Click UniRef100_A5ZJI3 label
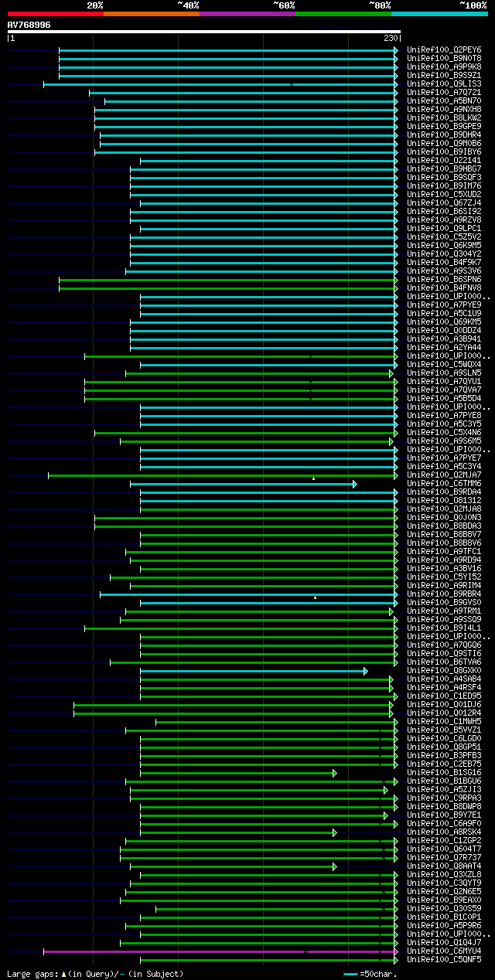Viewport: 495px width, 980px height. (444, 790)
